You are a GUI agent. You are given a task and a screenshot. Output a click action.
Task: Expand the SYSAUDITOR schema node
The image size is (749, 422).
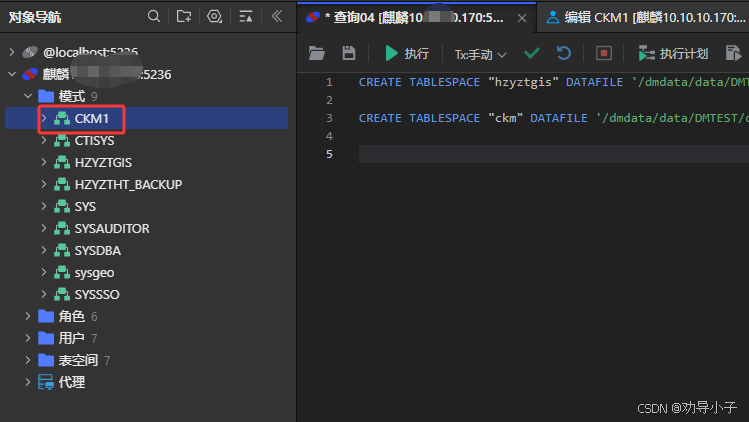(x=43, y=228)
